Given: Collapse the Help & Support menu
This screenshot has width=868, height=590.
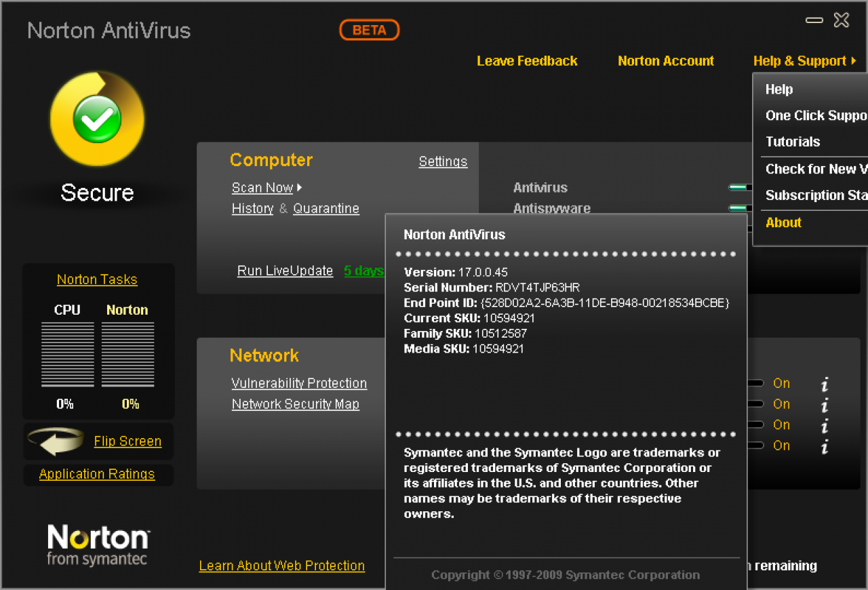Looking at the screenshot, I should click(804, 61).
